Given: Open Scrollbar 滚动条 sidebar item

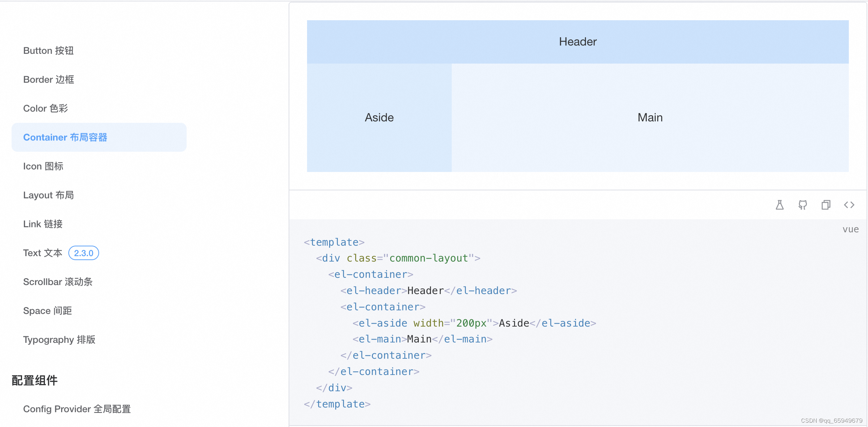Looking at the screenshot, I should tap(58, 282).
